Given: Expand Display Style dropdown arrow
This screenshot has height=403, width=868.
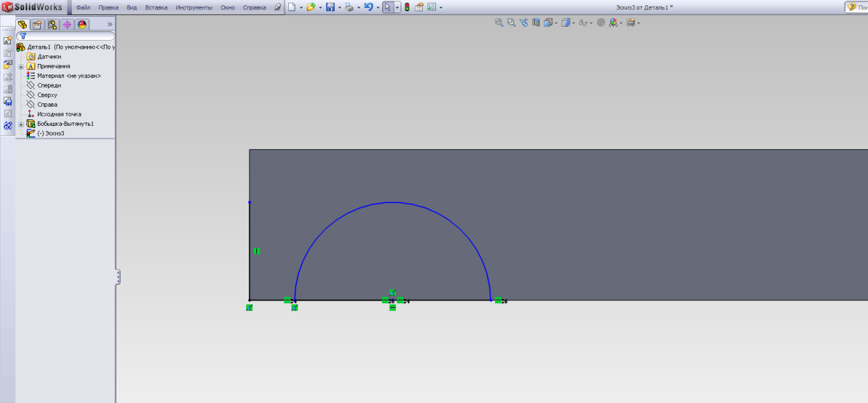Looking at the screenshot, I should [x=573, y=23].
